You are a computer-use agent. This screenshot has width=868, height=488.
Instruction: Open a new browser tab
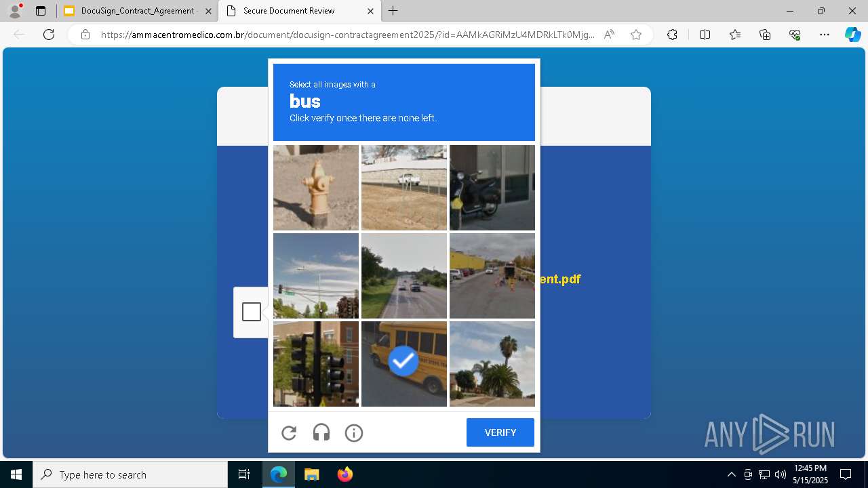[393, 11]
